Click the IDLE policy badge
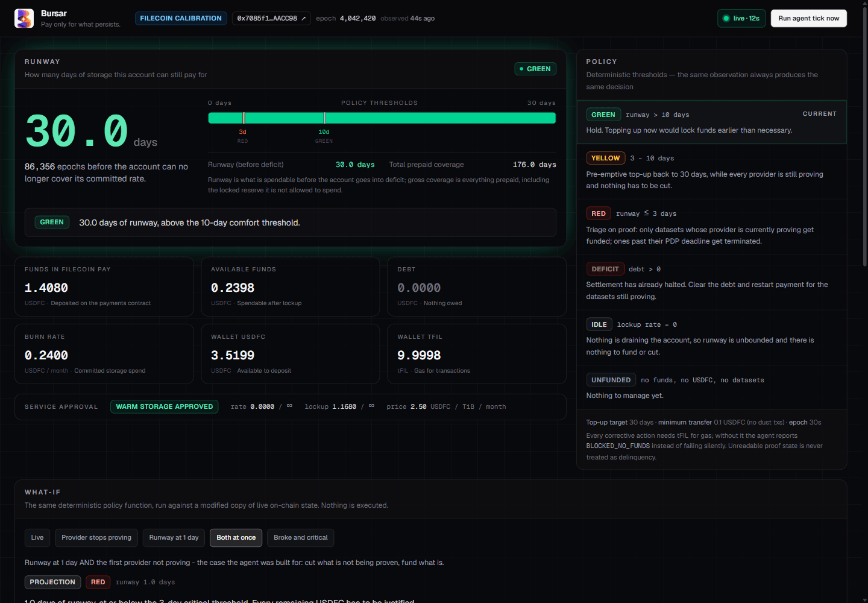The height and width of the screenshot is (603, 868). (599, 324)
